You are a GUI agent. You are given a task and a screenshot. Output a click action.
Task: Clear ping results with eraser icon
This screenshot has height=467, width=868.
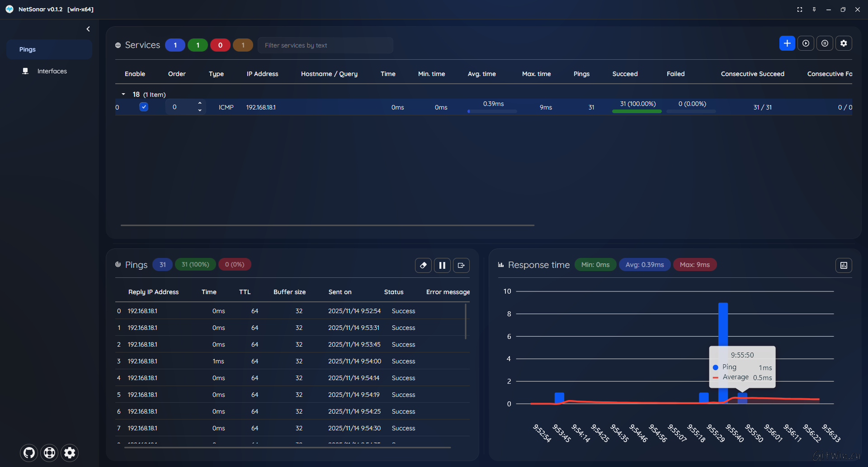[423, 265]
